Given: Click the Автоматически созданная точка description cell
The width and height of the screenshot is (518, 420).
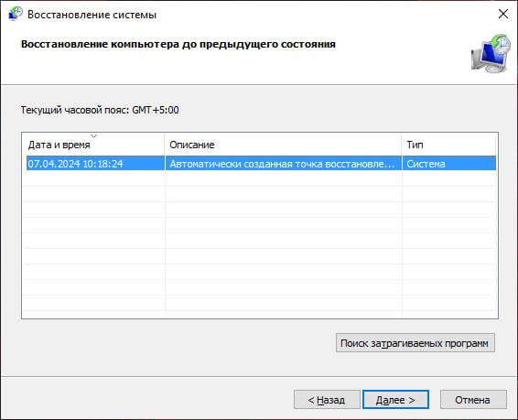Looking at the screenshot, I should click(x=282, y=164).
